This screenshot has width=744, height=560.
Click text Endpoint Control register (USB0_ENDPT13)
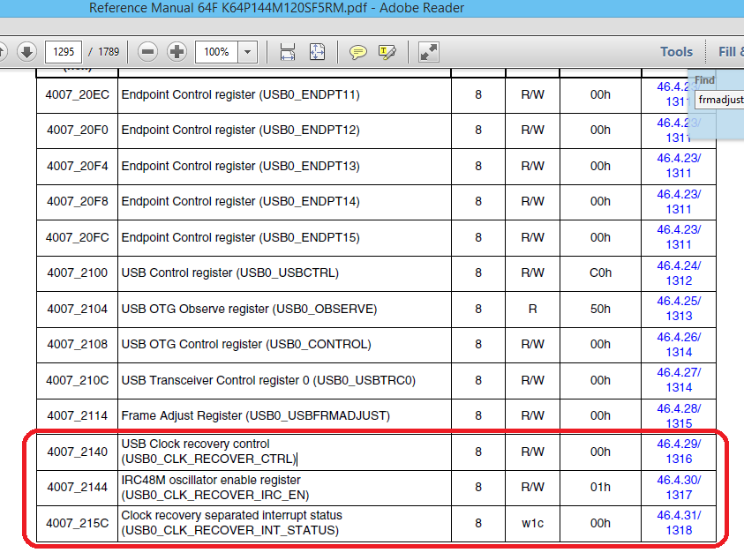tap(241, 166)
